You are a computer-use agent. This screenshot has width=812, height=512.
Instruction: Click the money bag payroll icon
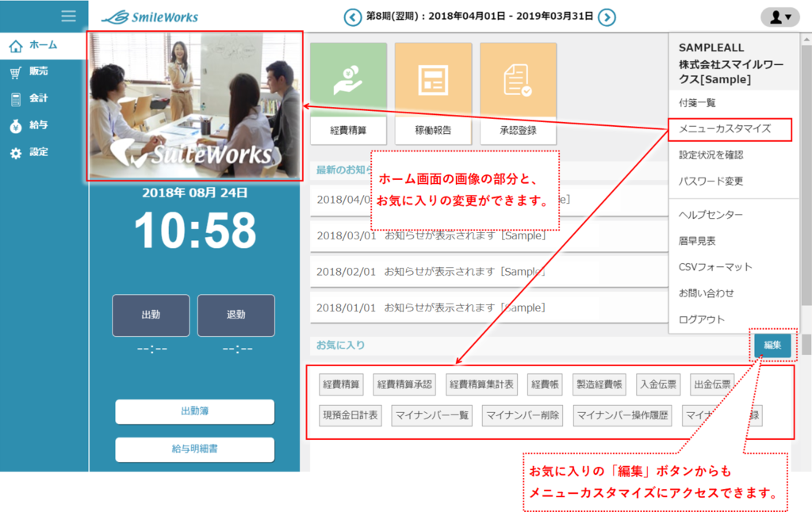[16, 126]
